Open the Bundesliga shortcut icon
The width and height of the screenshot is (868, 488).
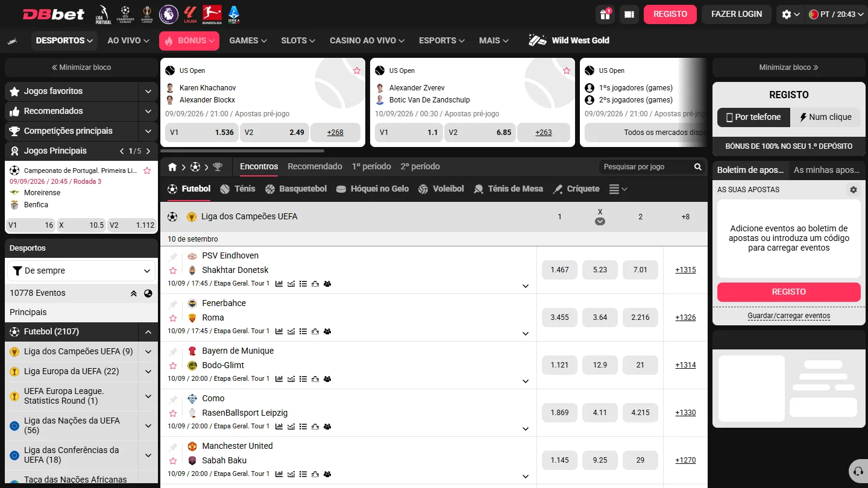tap(212, 14)
